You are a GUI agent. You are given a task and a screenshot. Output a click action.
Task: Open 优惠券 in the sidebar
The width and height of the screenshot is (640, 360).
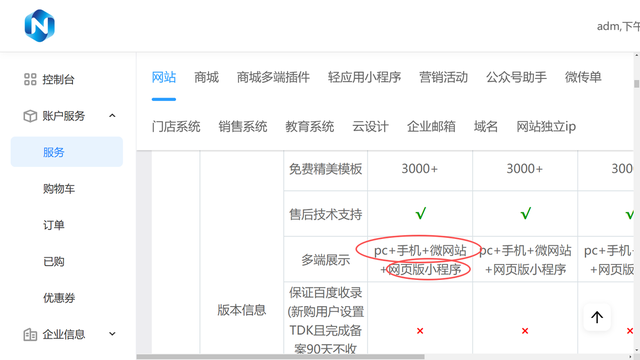tap(59, 298)
